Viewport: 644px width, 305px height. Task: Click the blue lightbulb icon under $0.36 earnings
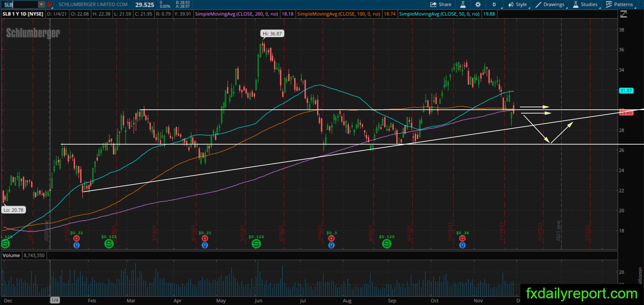(x=462, y=245)
